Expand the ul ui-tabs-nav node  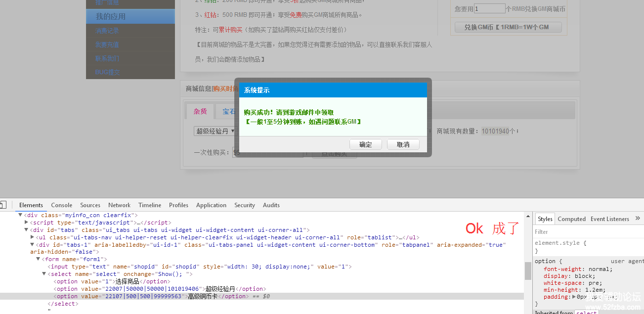coord(33,237)
